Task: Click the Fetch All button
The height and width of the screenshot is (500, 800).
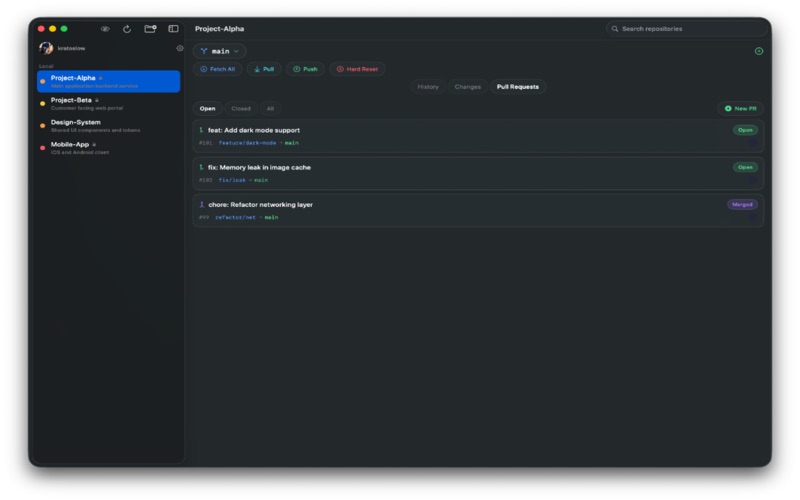Action: [x=218, y=69]
